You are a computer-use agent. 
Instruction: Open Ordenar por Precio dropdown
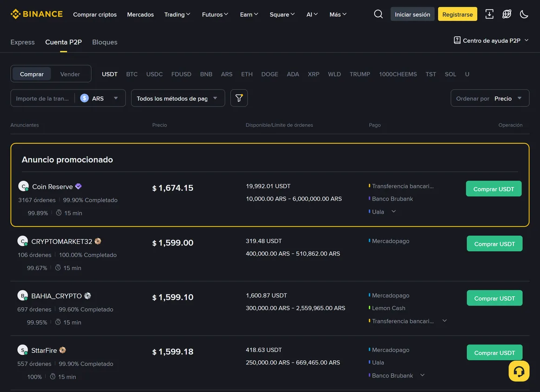click(x=490, y=98)
